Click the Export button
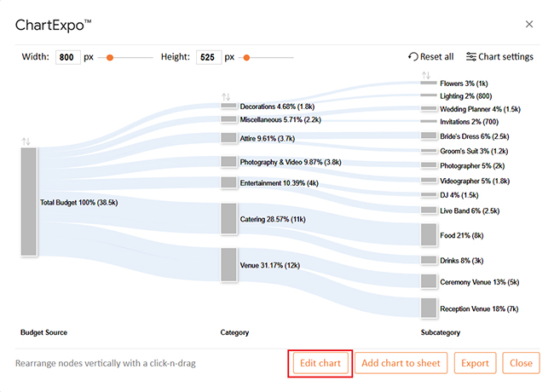Screen dimensions: 554x392 coord(475,363)
